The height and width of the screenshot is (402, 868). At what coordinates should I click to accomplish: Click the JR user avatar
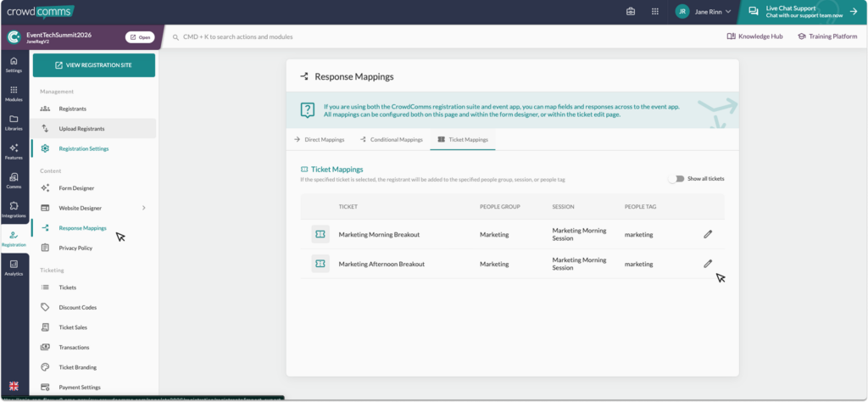tap(682, 11)
